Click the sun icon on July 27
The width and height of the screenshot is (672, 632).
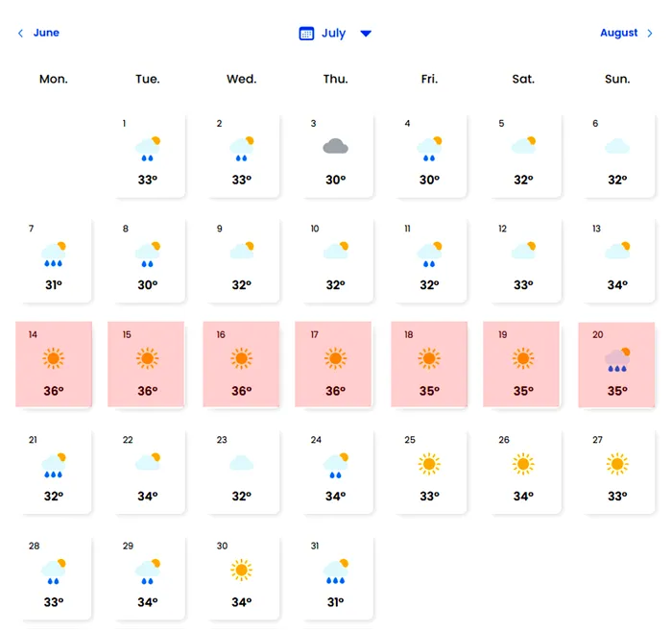tap(617, 465)
